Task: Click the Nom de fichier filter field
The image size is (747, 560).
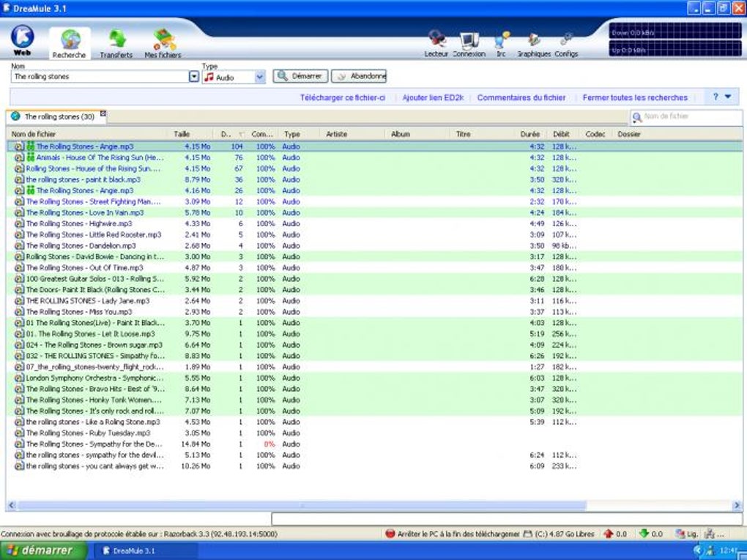Action: click(x=692, y=116)
